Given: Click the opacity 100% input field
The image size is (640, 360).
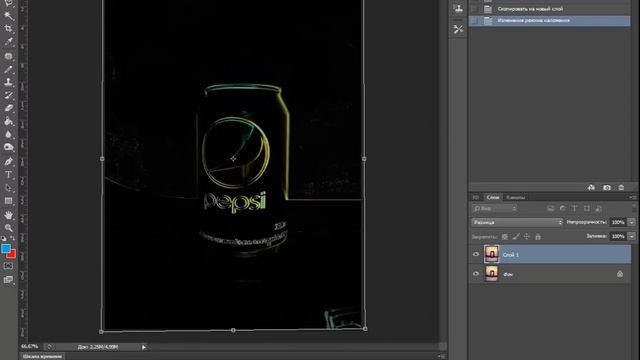Looking at the screenshot, I should click(618, 222).
